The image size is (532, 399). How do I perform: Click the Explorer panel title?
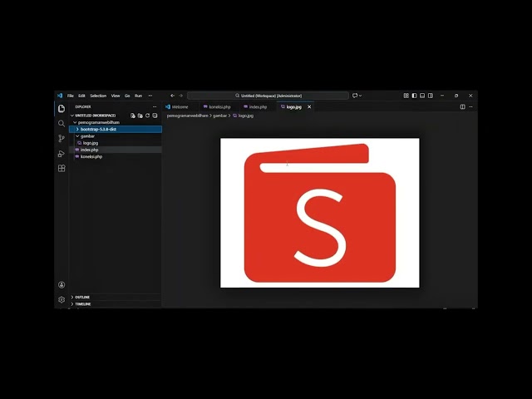(x=83, y=107)
